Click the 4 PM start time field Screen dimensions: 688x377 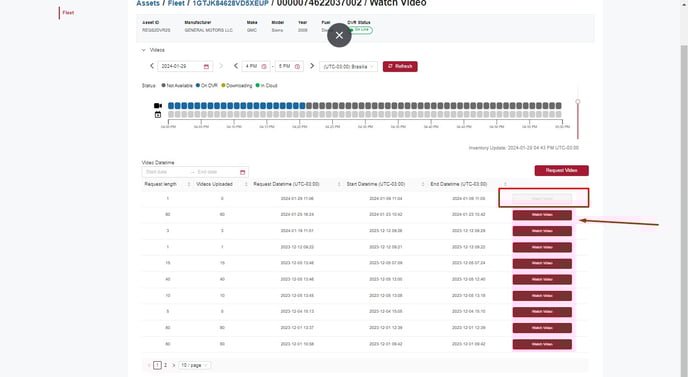point(256,66)
